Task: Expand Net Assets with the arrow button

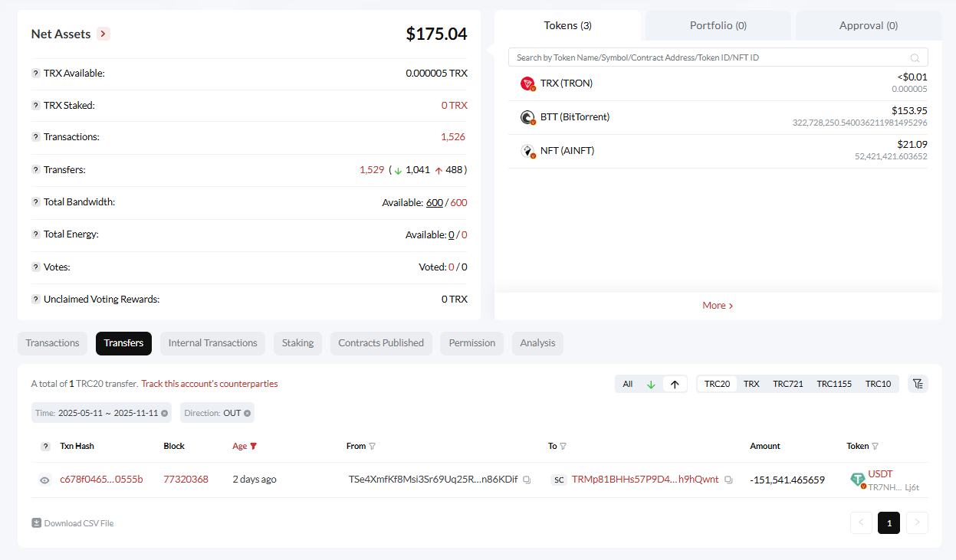Action: click(103, 34)
